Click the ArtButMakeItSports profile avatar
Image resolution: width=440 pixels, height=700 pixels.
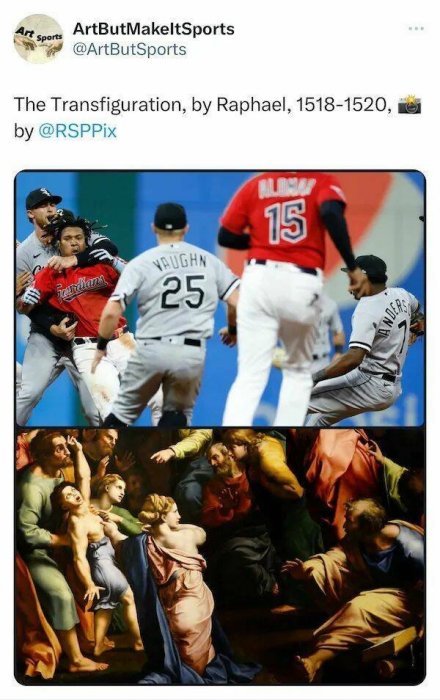(38, 39)
